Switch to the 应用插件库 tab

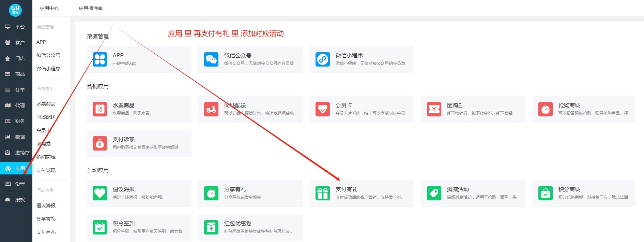[x=91, y=8]
